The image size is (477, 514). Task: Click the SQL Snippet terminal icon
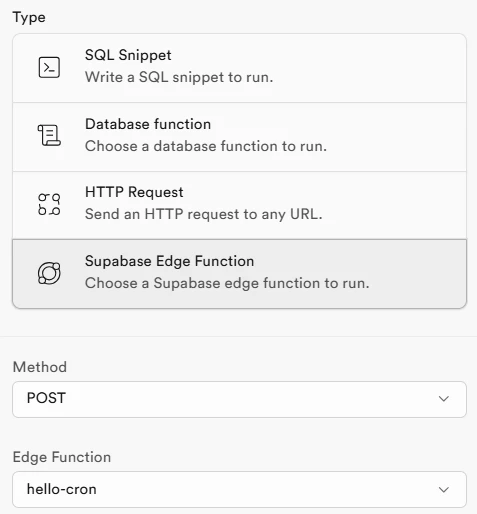[49, 67]
